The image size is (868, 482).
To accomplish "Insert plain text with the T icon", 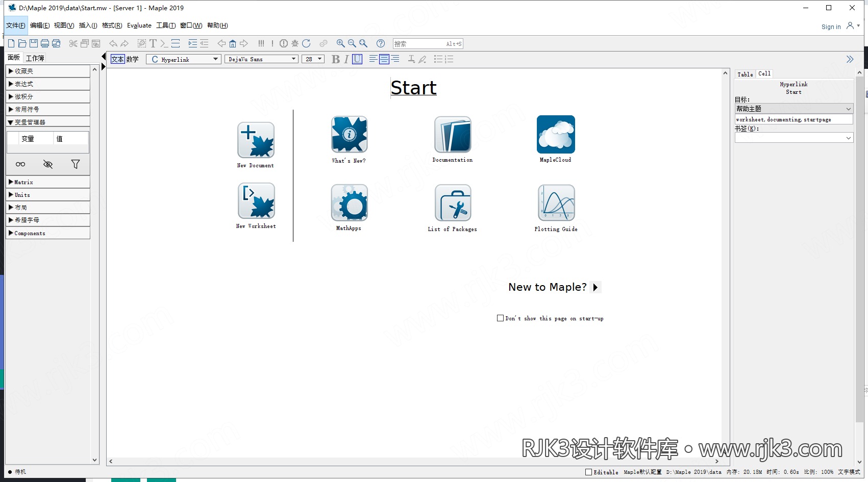I will click(153, 43).
